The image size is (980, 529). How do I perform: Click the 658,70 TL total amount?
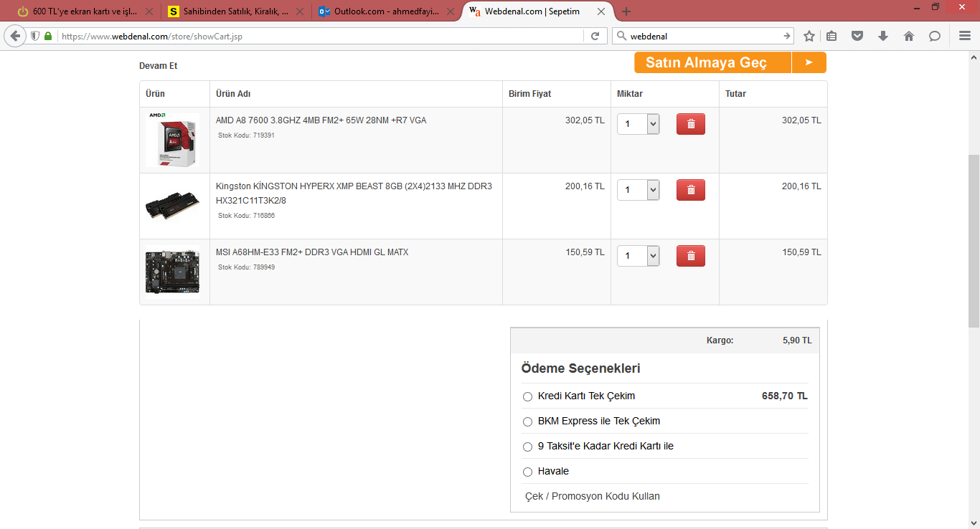pos(785,396)
